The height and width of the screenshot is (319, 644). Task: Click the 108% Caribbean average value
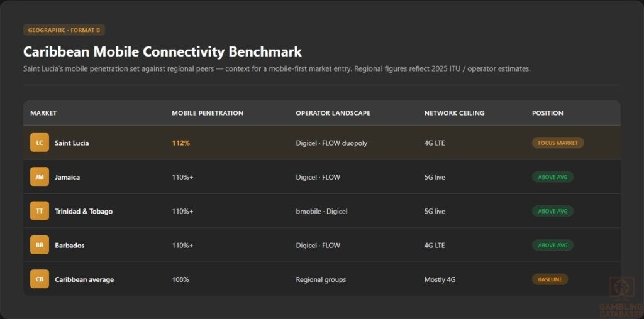(180, 279)
